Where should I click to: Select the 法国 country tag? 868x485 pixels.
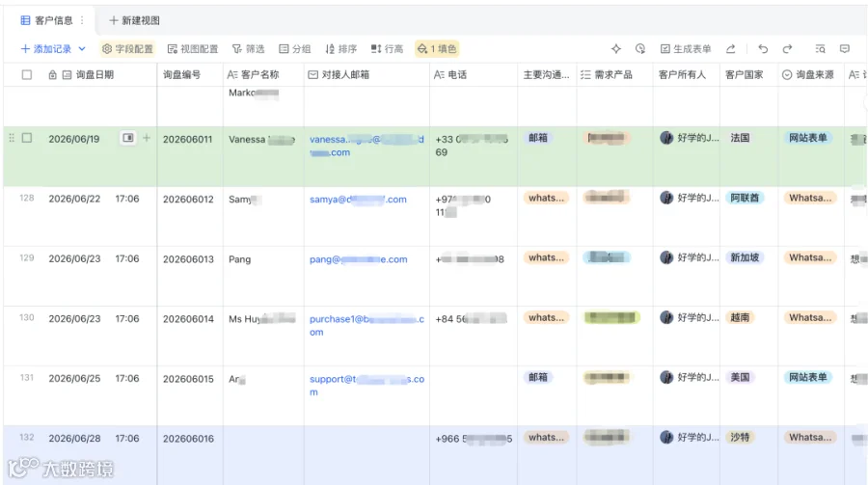(x=740, y=138)
